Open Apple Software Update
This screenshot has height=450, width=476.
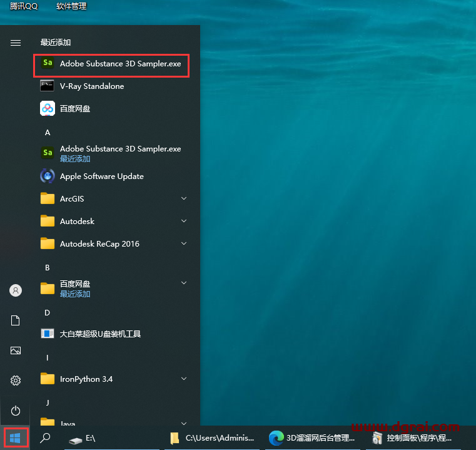112,176
